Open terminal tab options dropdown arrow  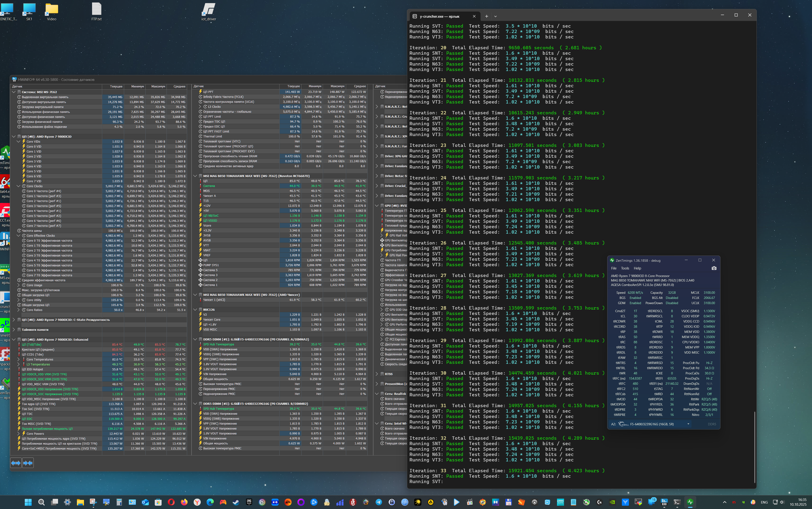(x=495, y=16)
